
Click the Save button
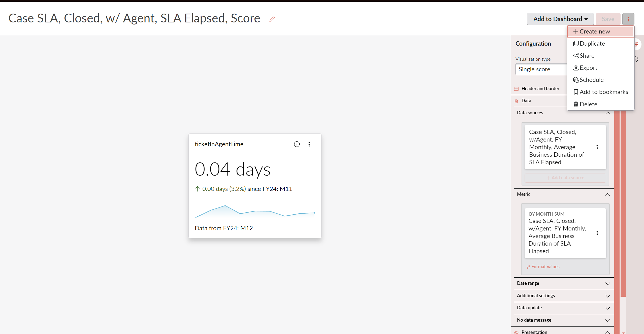pyautogui.click(x=608, y=19)
